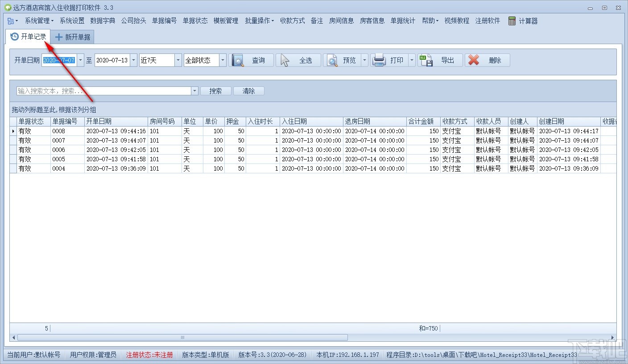The image size is (628, 364).
Task: Expand 全部状态 status dropdown
Action: pyautogui.click(x=223, y=60)
